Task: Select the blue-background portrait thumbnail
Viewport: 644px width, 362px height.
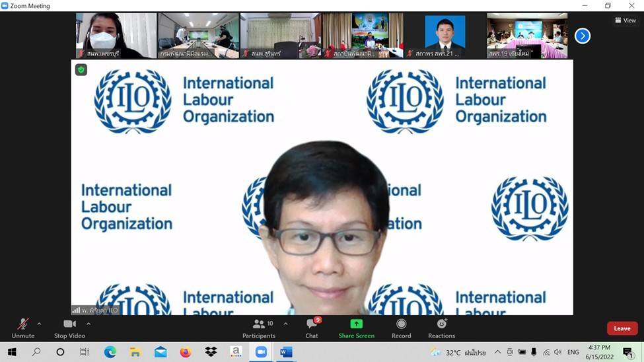Action: point(445,35)
